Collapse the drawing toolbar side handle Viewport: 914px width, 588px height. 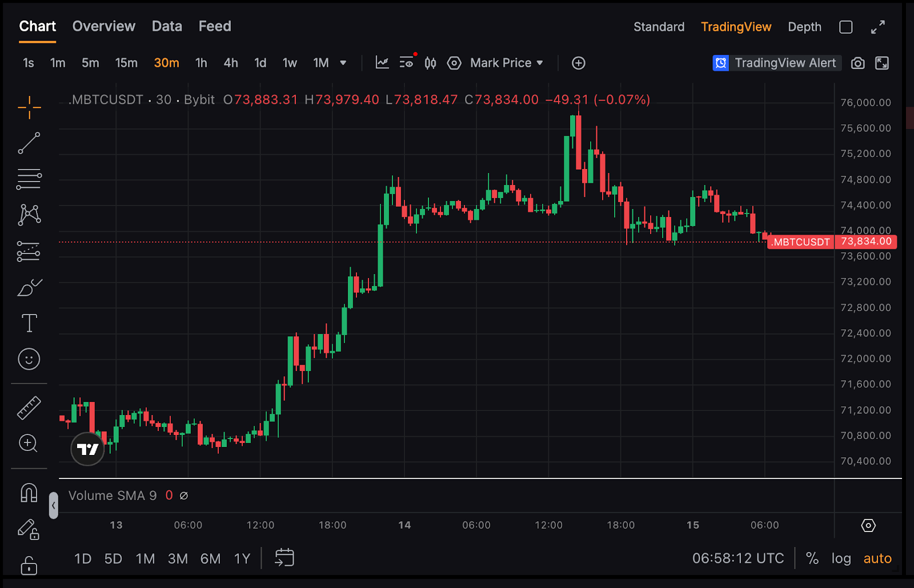point(53,505)
